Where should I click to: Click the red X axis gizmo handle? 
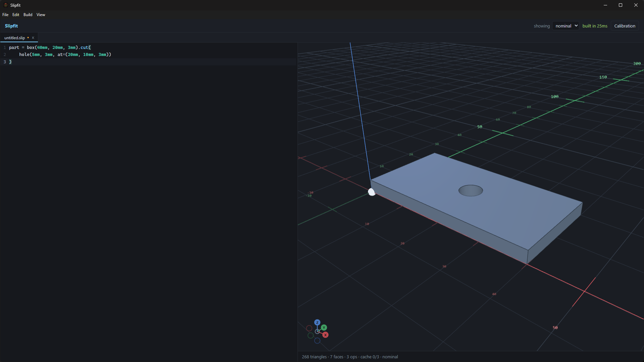(x=325, y=335)
